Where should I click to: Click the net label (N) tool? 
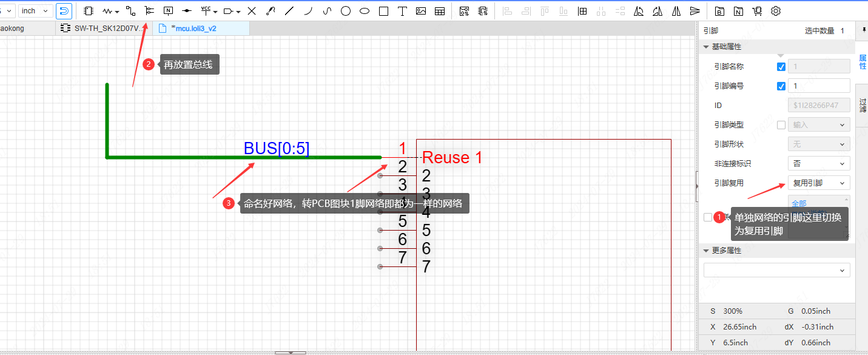point(169,11)
